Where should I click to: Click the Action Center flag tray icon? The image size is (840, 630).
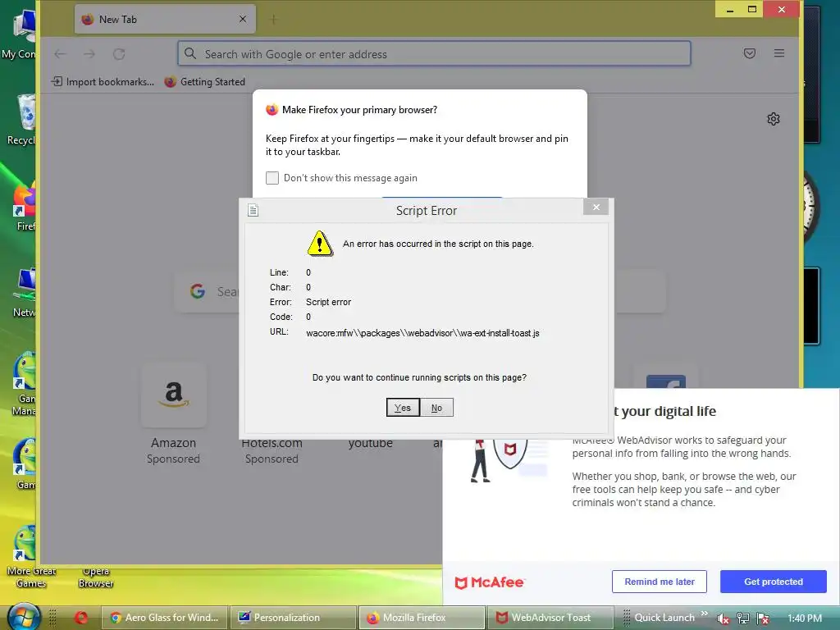[763, 619]
